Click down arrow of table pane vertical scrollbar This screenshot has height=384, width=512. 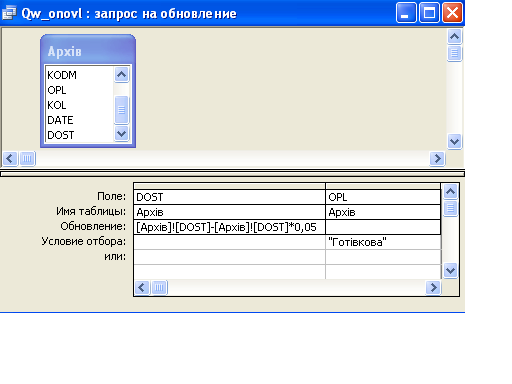point(455,142)
